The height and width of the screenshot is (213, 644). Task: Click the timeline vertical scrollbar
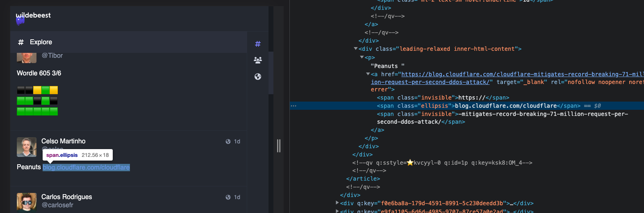271,73
